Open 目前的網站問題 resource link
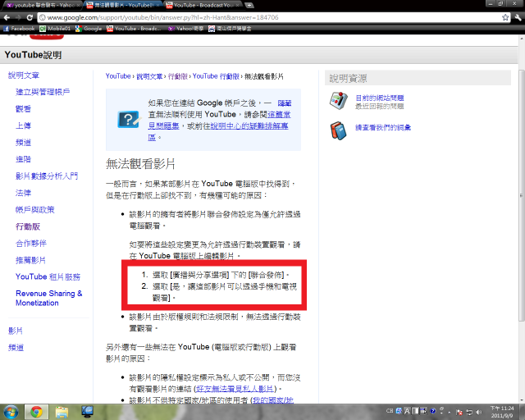Image resolution: width=525 pixels, height=420 pixels. (x=379, y=98)
